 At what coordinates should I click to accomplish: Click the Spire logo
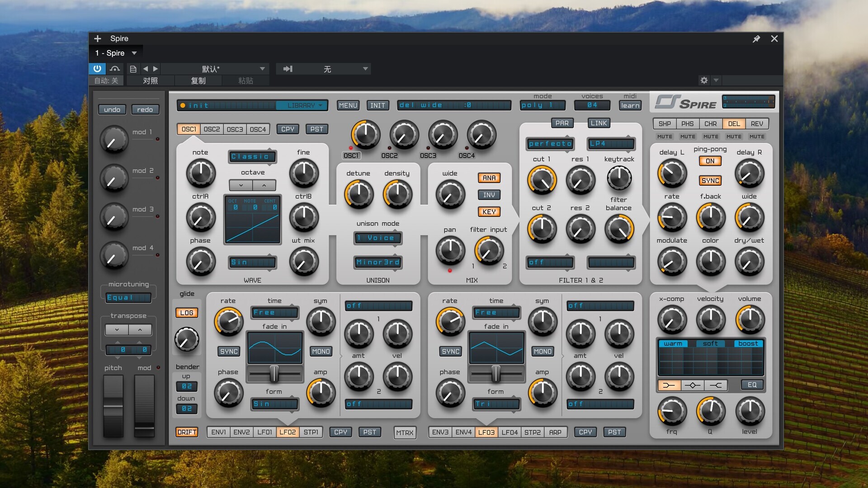tap(686, 103)
